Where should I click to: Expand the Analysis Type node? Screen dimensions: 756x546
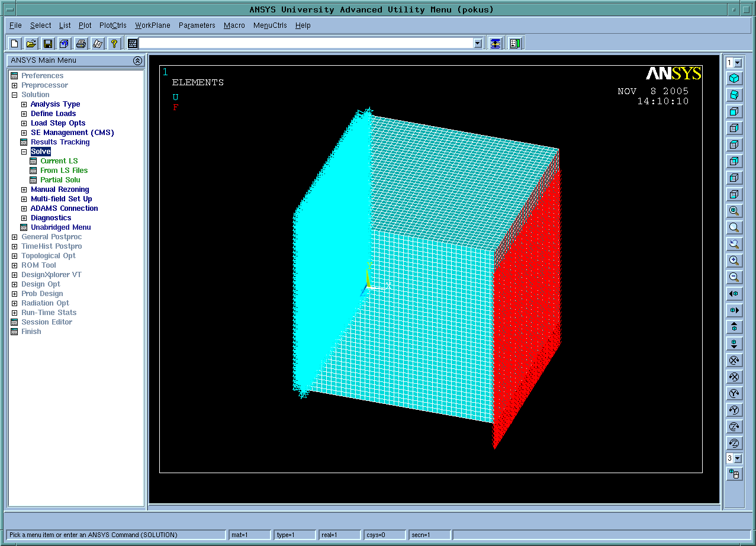click(x=24, y=104)
